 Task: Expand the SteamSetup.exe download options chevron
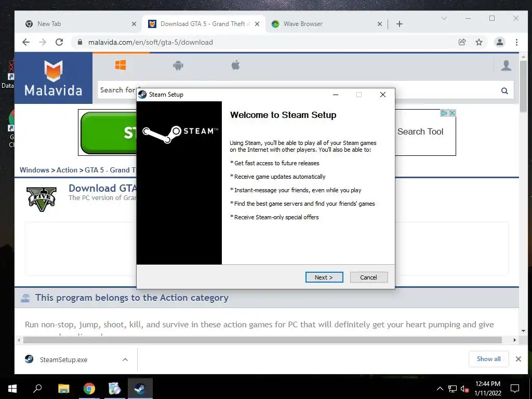click(x=125, y=360)
